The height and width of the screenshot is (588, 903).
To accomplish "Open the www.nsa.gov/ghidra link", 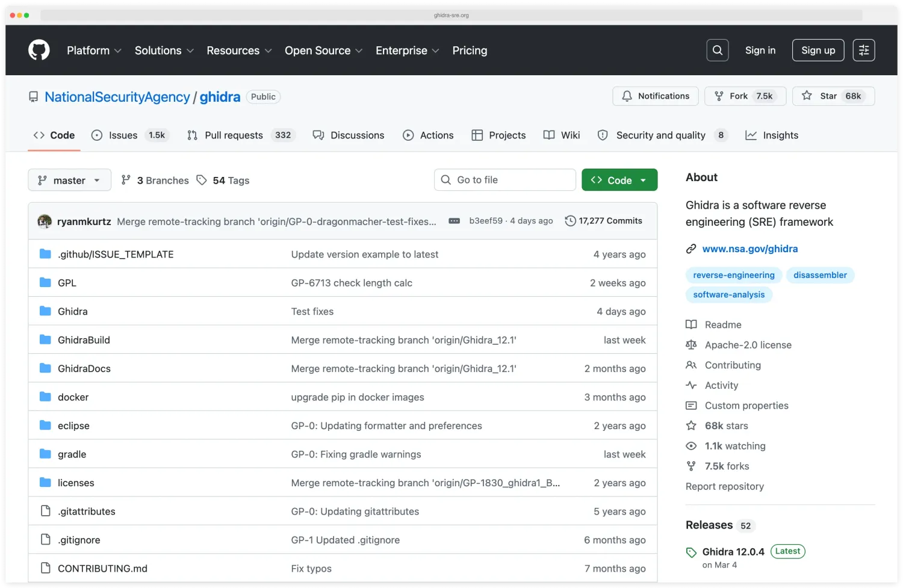I will click(750, 249).
